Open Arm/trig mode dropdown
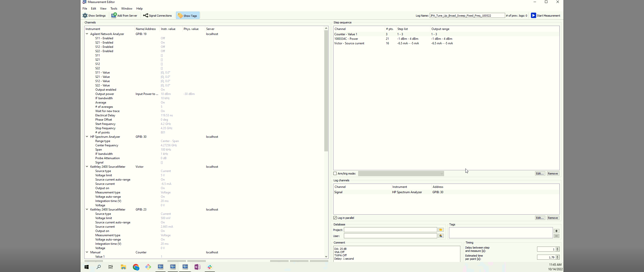644x272 pixels. point(401,174)
